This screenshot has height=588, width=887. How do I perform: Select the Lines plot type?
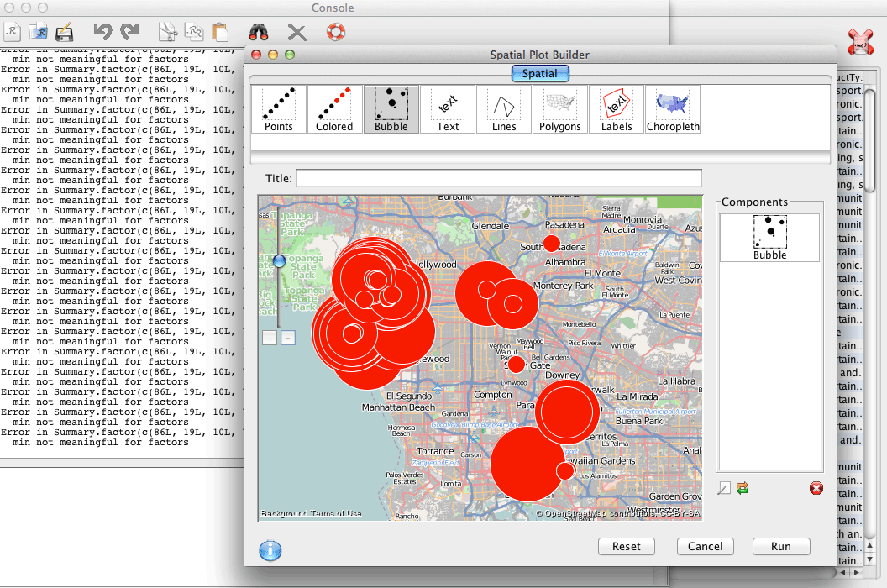(x=503, y=109)
